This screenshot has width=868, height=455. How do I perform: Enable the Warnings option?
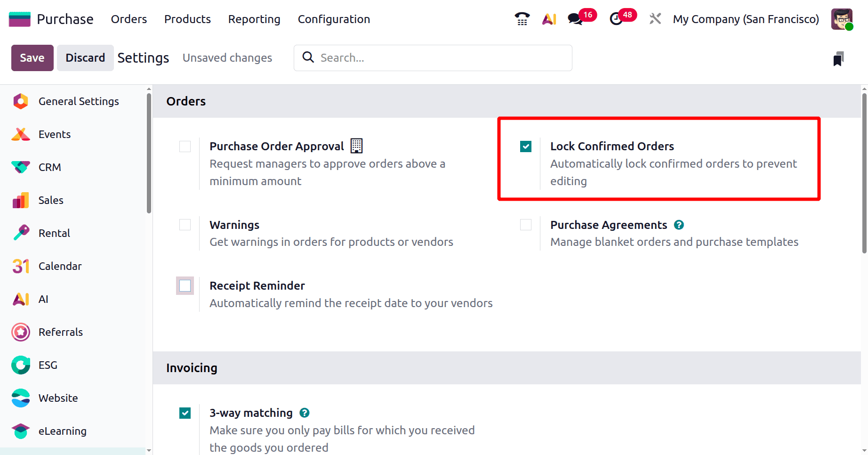click(x=185, y=225)
